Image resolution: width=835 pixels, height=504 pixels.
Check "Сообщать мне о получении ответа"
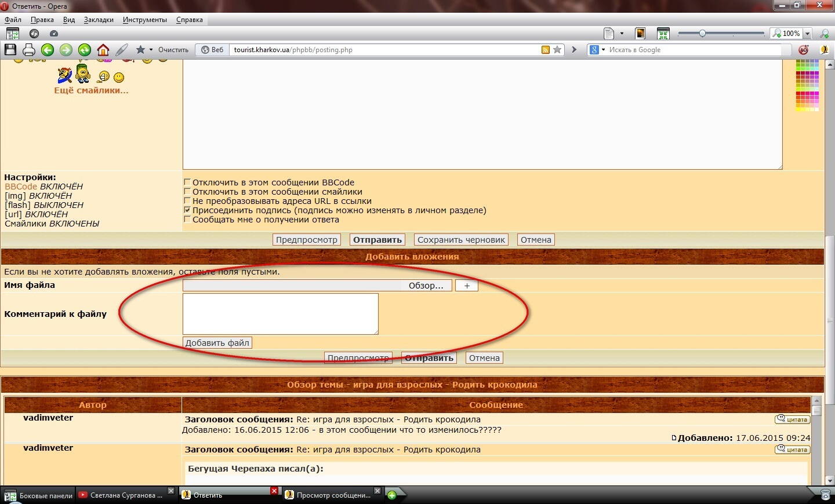tap(187, 219)
